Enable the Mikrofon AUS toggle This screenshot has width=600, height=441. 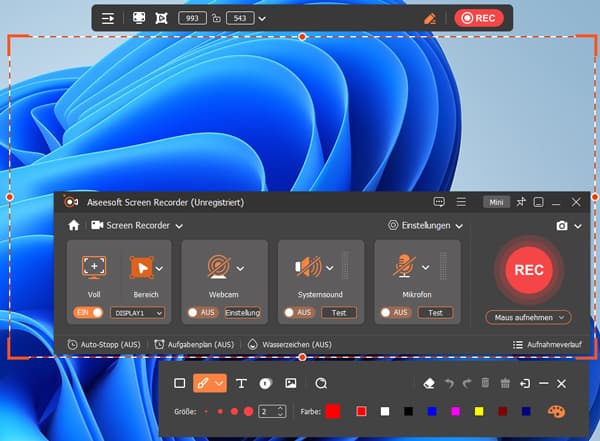pyautogui.click(x=395, y=313)
